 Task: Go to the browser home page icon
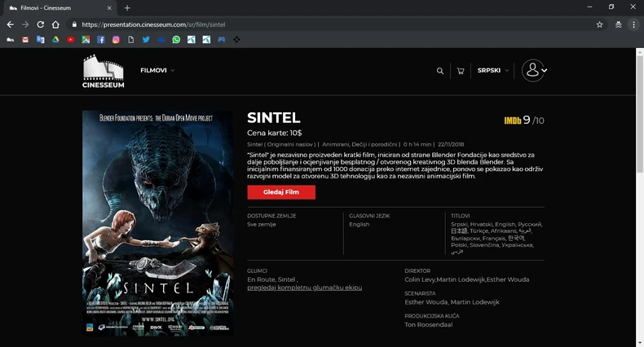[x=55, y=24]
